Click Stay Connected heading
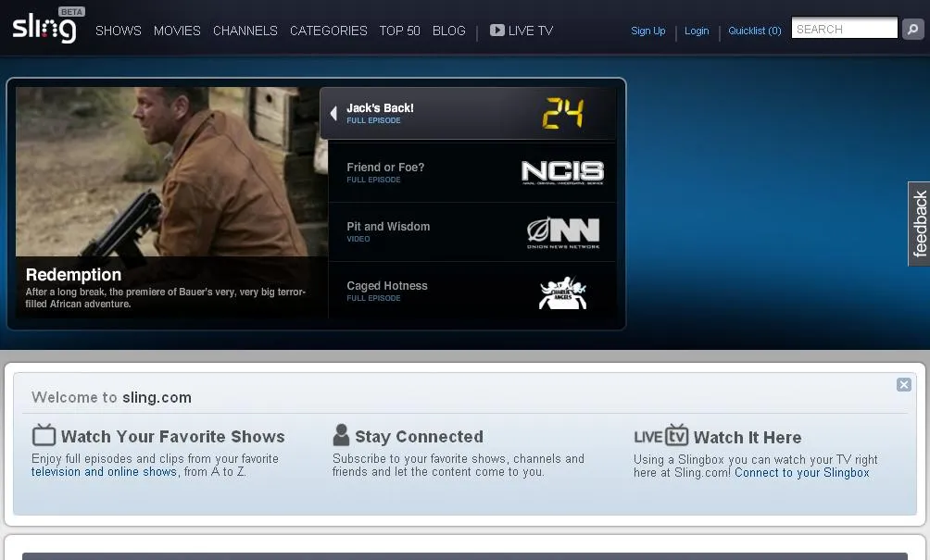 [x=419, y=437]
